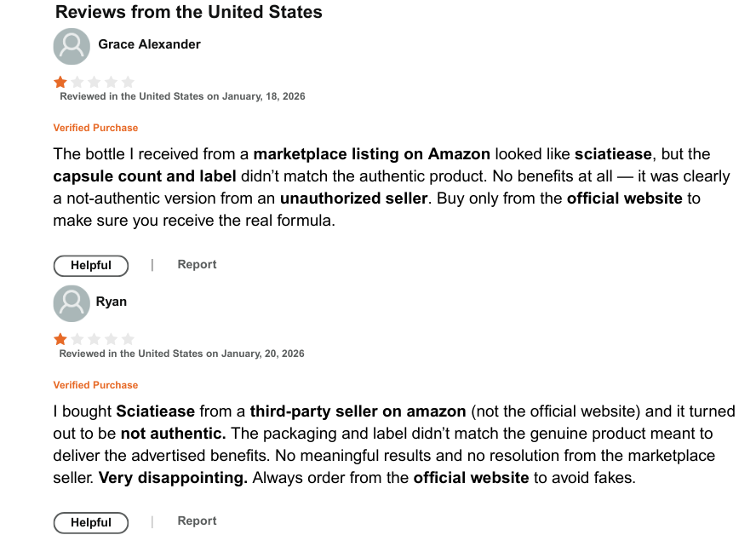The height and width of the screenshot is (535, 756).
Task: Click the third star on Ryan's rating
Action: (94, 339)
